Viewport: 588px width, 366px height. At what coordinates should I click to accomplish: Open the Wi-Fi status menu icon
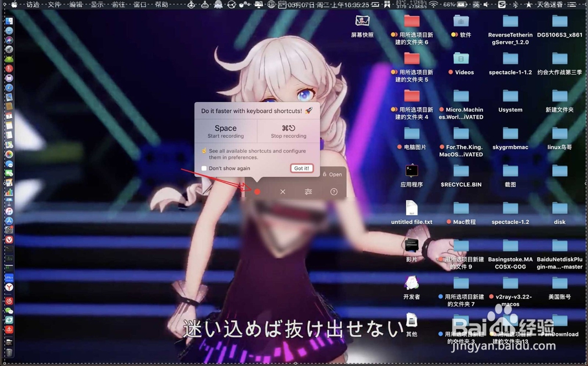click(x=433, y=5)
